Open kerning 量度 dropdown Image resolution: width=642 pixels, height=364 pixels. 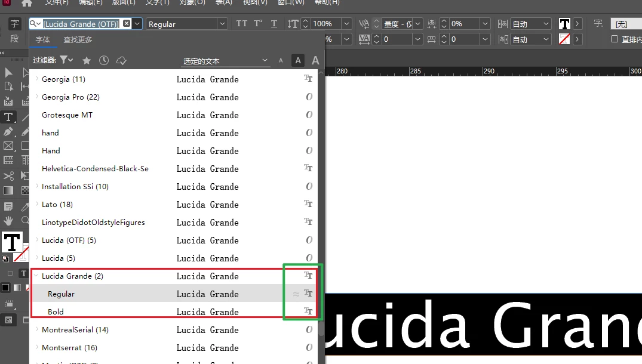pos(417,24)
